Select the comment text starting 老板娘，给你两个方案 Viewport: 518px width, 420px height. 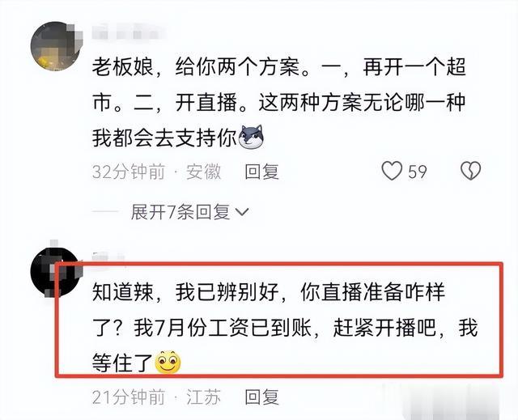279,102
